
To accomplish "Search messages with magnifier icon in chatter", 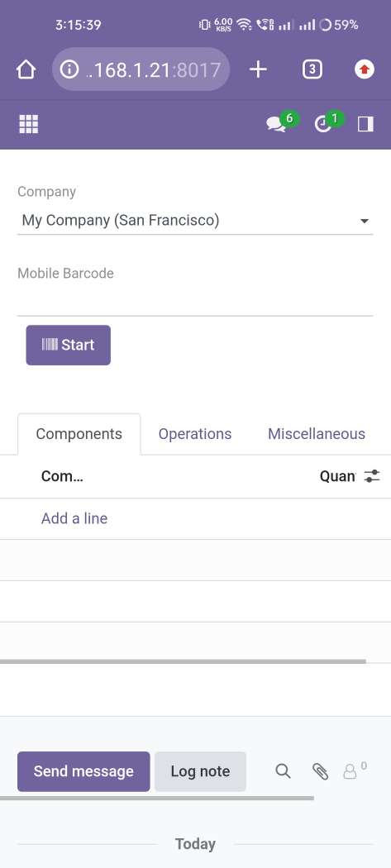I will point(283,771).
